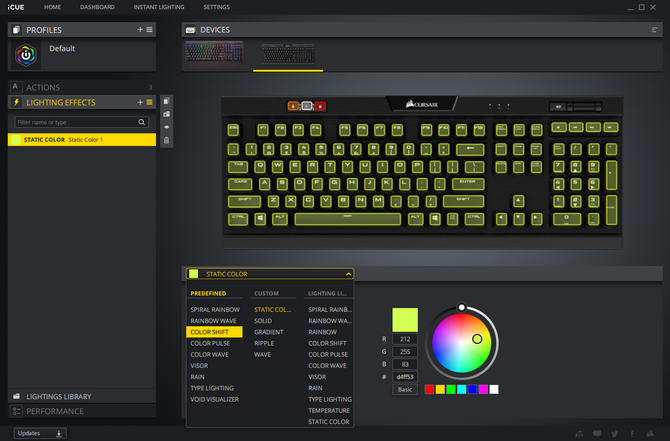Choose VOID VISUALIZER effect
670x441 pixels.
pos(215,400)
